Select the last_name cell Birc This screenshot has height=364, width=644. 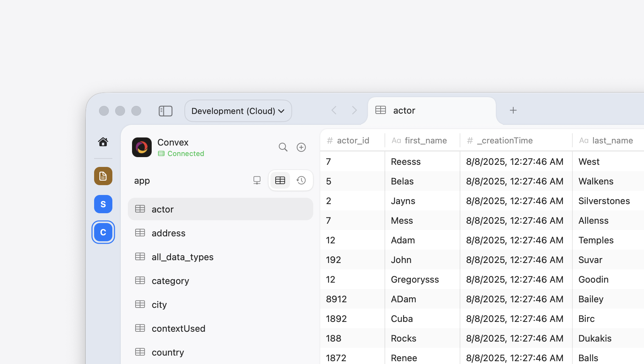pyautogui.click(x=609, y=319)
